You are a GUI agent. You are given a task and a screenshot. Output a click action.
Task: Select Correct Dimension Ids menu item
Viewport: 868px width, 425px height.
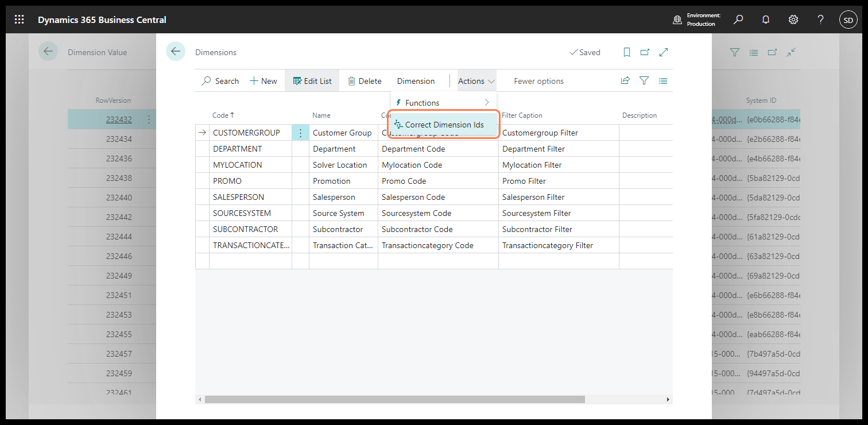coord(444,125)
